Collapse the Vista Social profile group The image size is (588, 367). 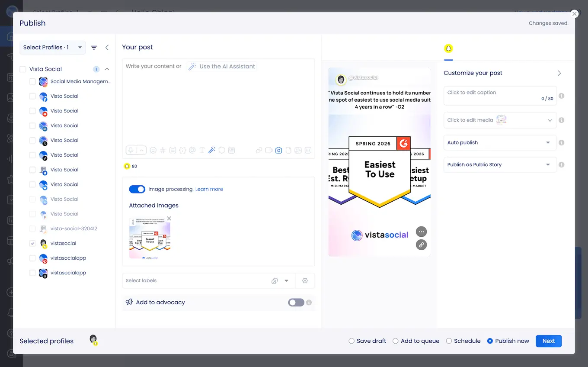tap(107, 69)
